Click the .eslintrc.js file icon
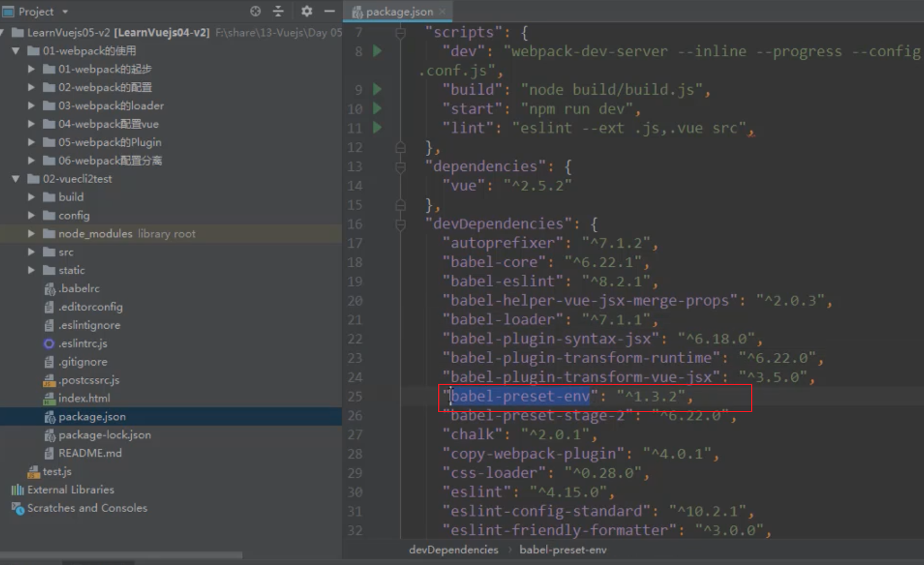Viewport: 924px width, 565px height. click(x=49, y=343)
